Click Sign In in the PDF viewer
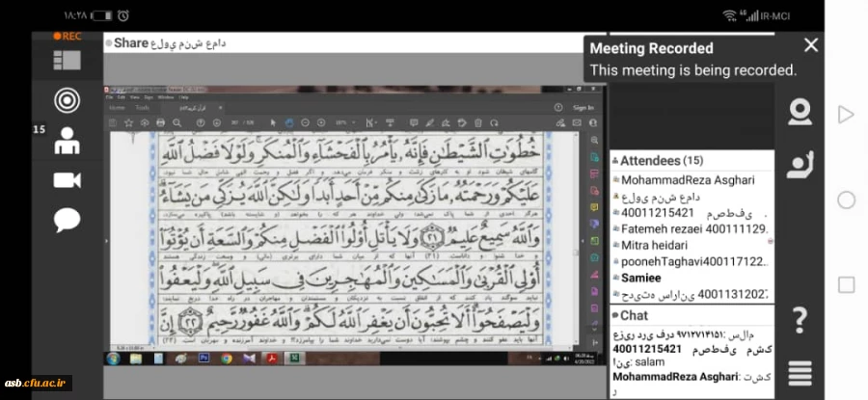 pos(583,108)
